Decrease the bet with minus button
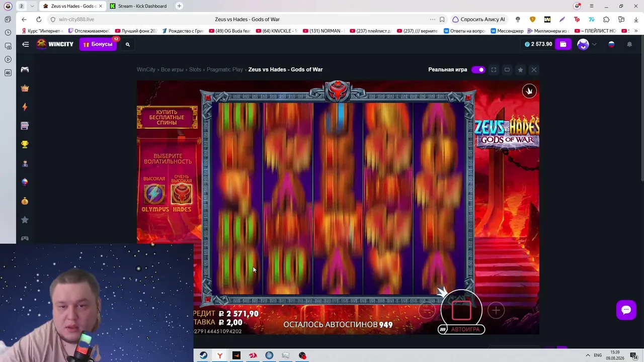Image resolution: width=644 pixels, height=362 pixels. pos(427,311)
